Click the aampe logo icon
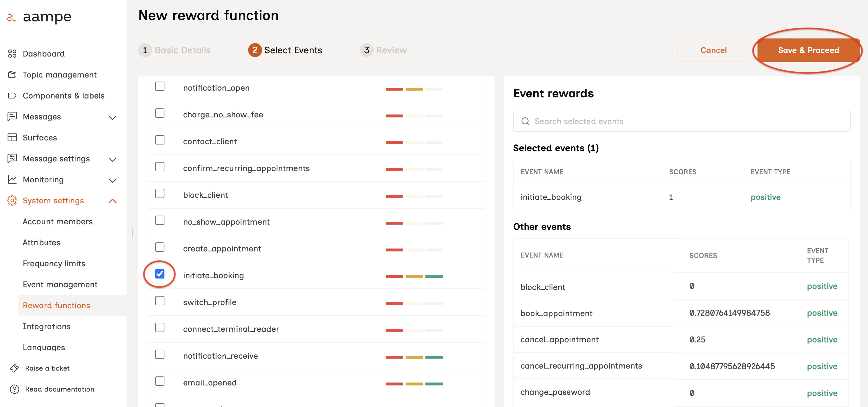868x407 pixels. point(11,17)
